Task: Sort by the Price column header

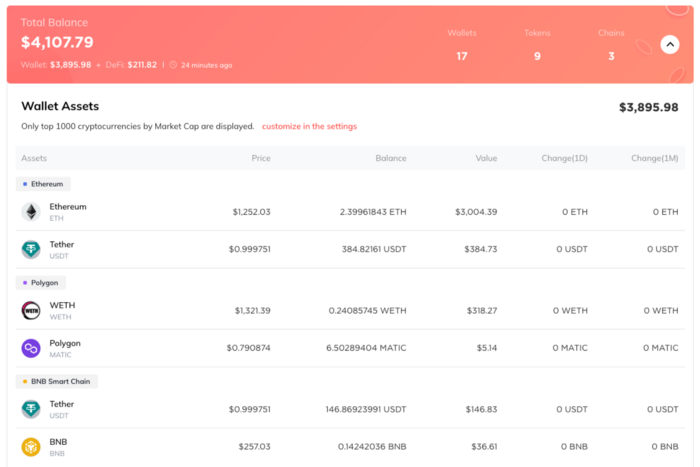Action: click(260, 158)
